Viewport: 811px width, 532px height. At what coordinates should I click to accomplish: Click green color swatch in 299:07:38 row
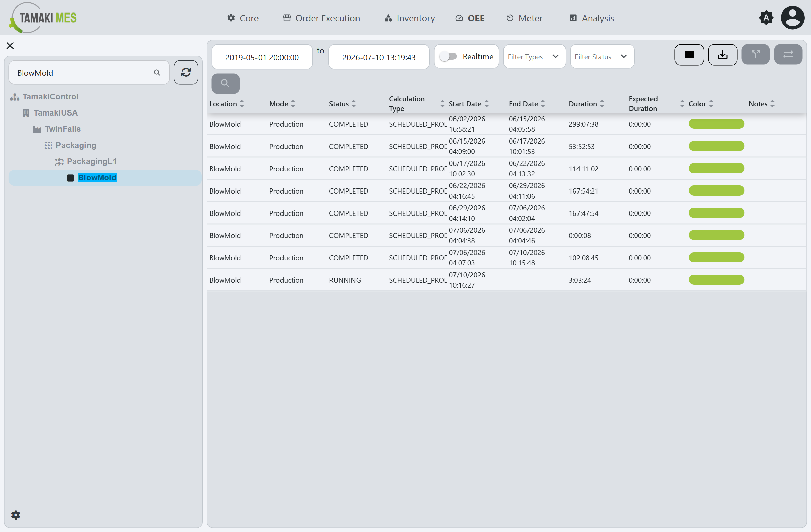point(716,124)
